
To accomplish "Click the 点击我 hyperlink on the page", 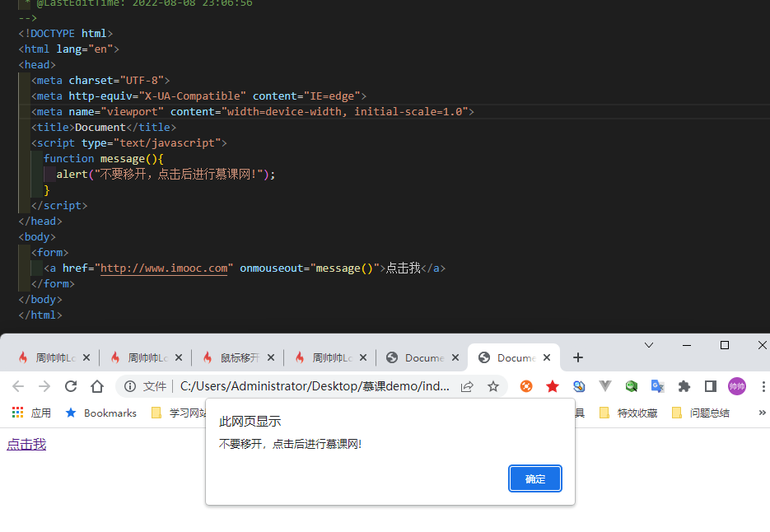I will tap(26, 444).
